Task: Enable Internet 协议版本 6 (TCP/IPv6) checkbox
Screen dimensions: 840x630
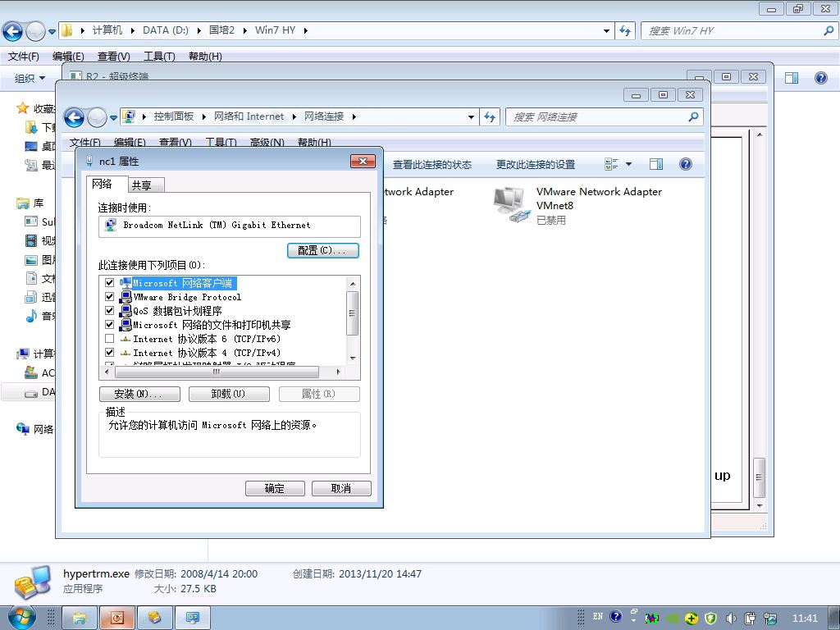Action: click(x=110, y=339)
